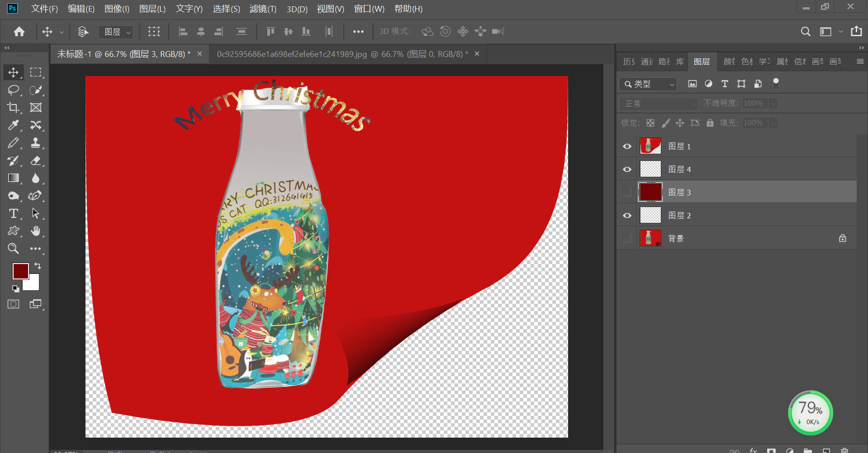Select the Gradient tool
This screenshot has width=868, height=453.
pos(13,178)
